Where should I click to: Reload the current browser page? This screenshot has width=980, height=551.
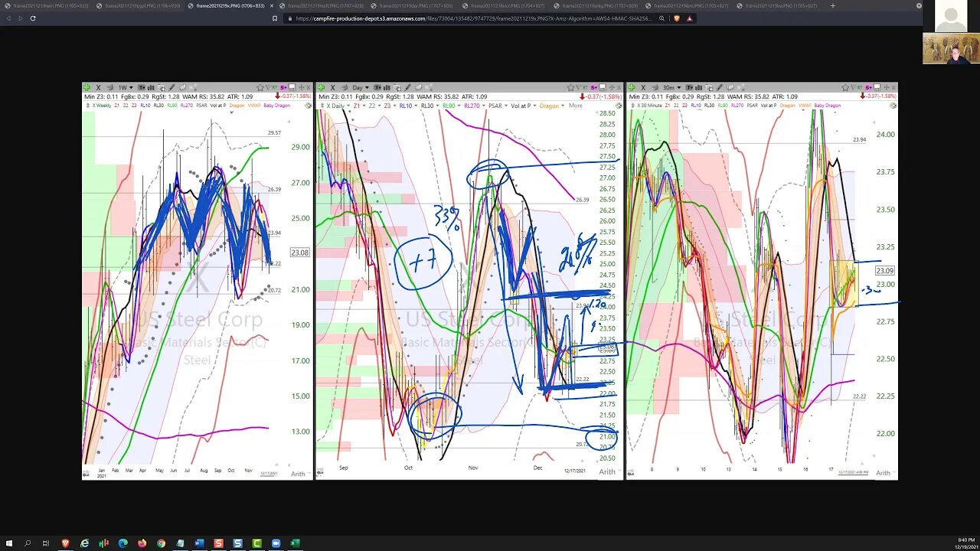click(33, 18)
